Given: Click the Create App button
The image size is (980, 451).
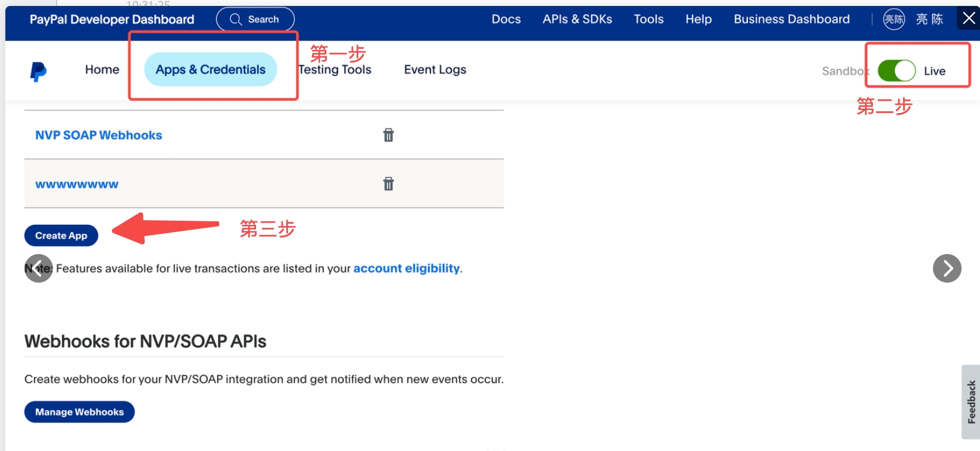Looking at the screenshot, I should click(x=61, y=236).
